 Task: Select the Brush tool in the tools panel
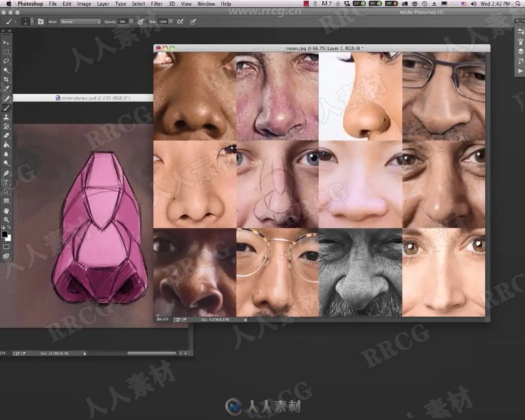(x=6, y=108)
